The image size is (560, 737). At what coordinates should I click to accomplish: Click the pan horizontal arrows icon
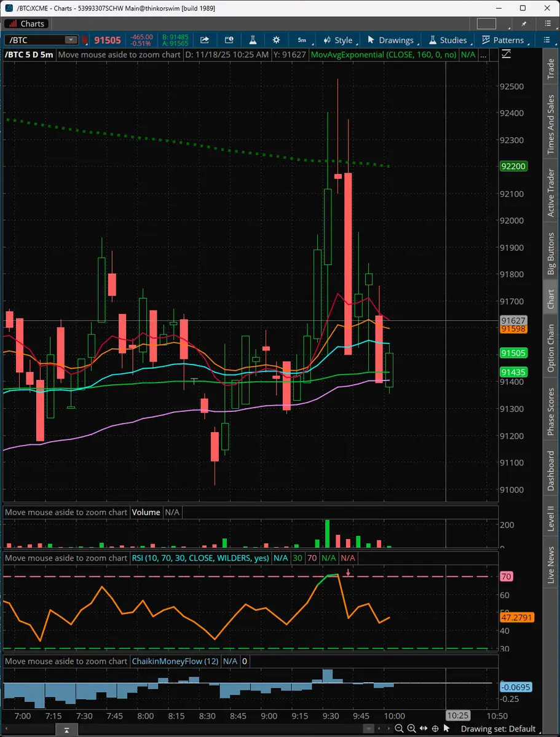(423, 728)
